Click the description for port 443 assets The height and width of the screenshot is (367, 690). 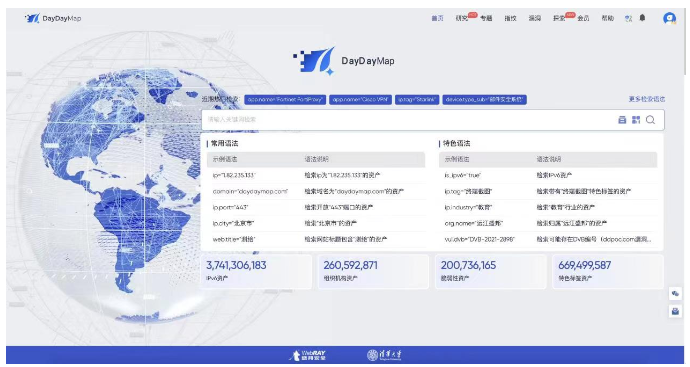coord(338,207)
